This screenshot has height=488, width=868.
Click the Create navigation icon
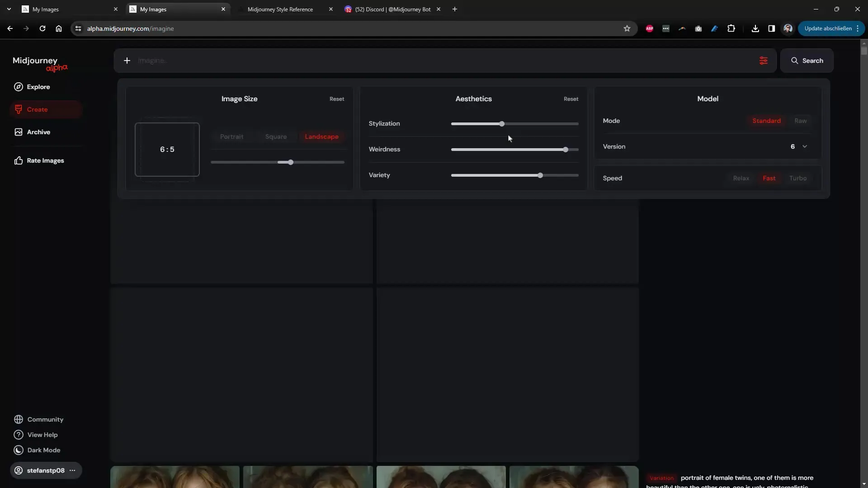18,109
